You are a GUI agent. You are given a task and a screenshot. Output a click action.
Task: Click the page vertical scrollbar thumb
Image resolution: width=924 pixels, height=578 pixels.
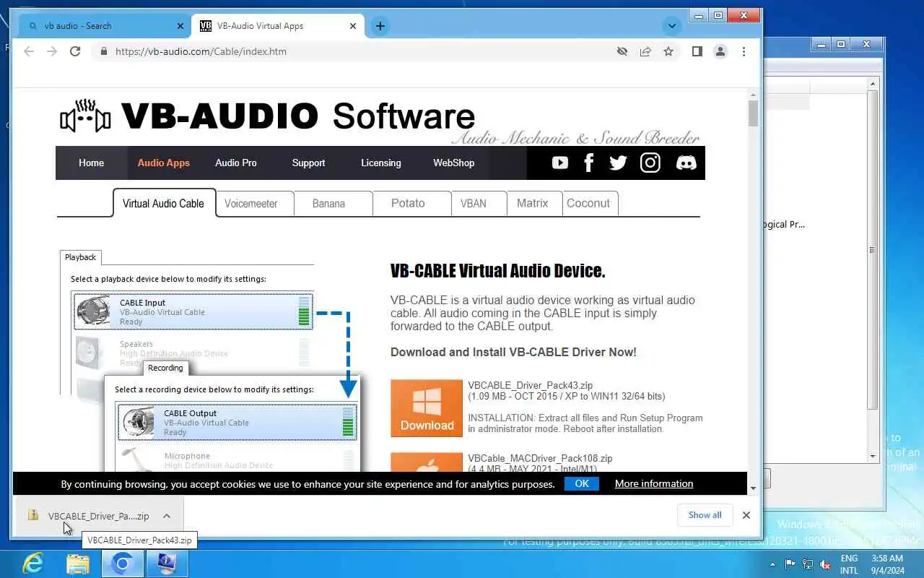click(x=753, y=113)
